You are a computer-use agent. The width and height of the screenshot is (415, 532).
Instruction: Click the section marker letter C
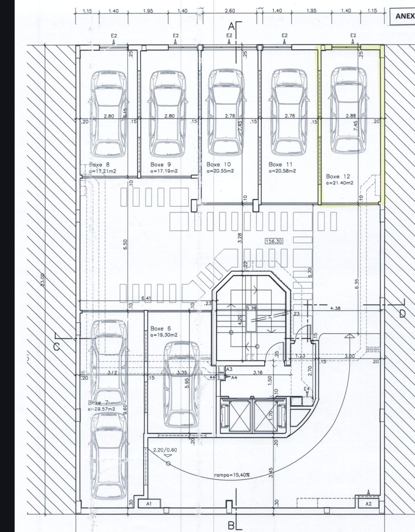pos(56,346)
